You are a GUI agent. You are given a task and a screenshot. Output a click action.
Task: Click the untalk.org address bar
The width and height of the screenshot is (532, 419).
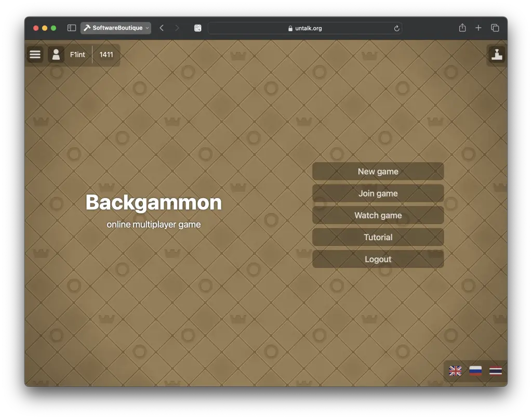[x=305, y=28]
